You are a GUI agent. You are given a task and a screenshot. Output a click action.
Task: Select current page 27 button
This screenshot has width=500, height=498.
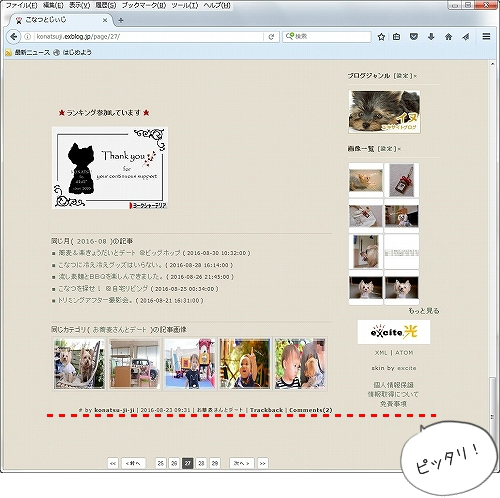(188, 463)
